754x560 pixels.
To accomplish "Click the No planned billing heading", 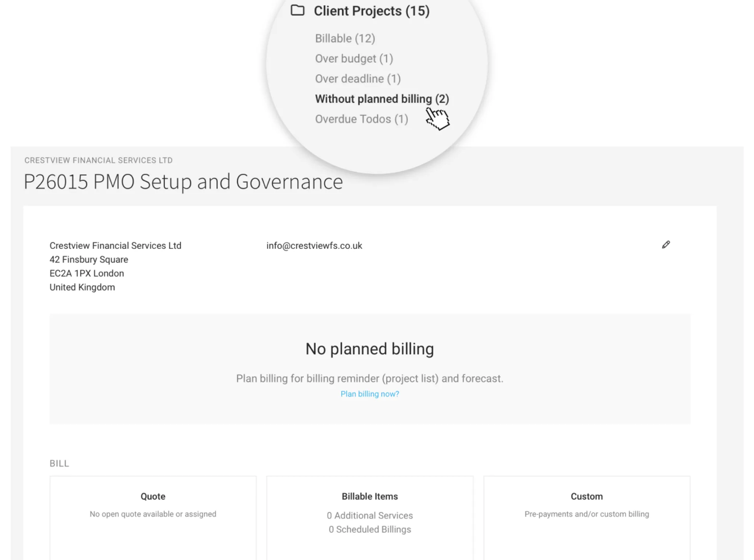I will tap(370, 349).
